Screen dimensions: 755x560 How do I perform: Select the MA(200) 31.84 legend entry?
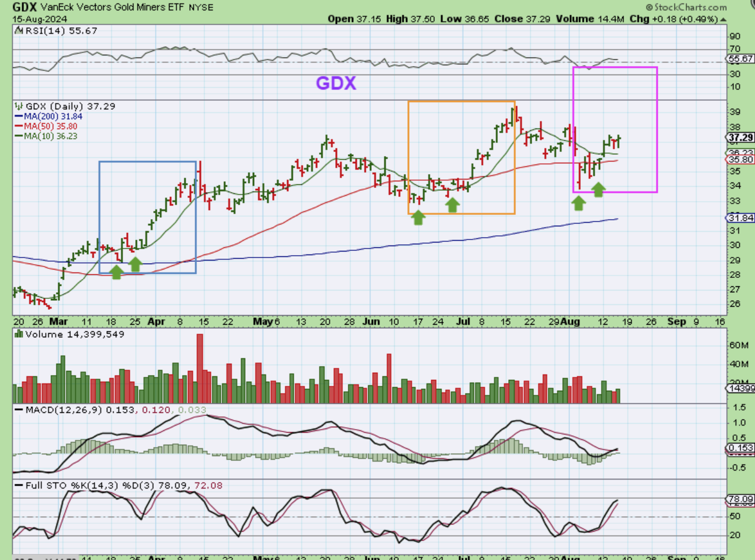(52, 116)
